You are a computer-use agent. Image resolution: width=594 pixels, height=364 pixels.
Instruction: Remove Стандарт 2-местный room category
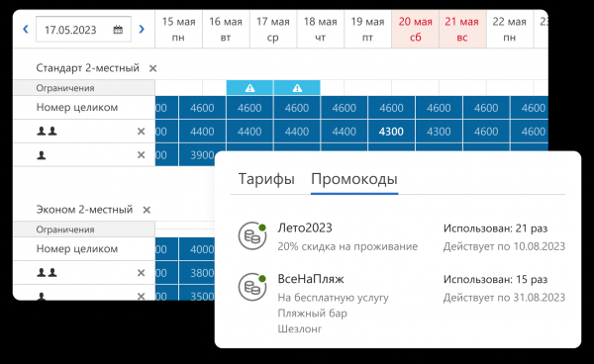152,68
